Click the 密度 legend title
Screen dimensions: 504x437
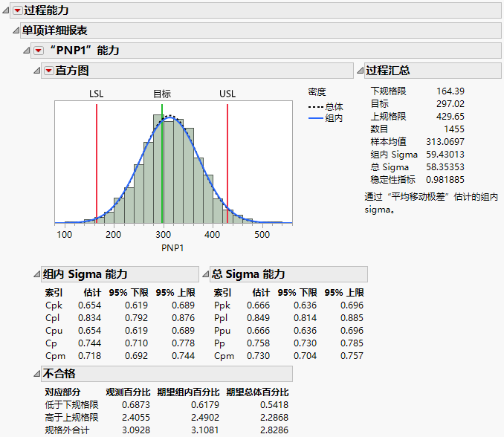[x=317, y=92]
